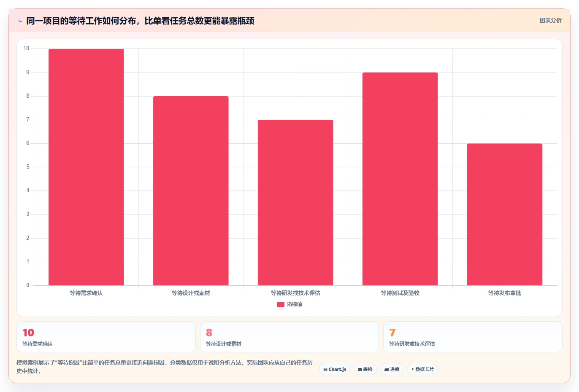Select the 等待测试及验收 bar
Viewport: 579px width, 392px height.
[x=400, y=179]
